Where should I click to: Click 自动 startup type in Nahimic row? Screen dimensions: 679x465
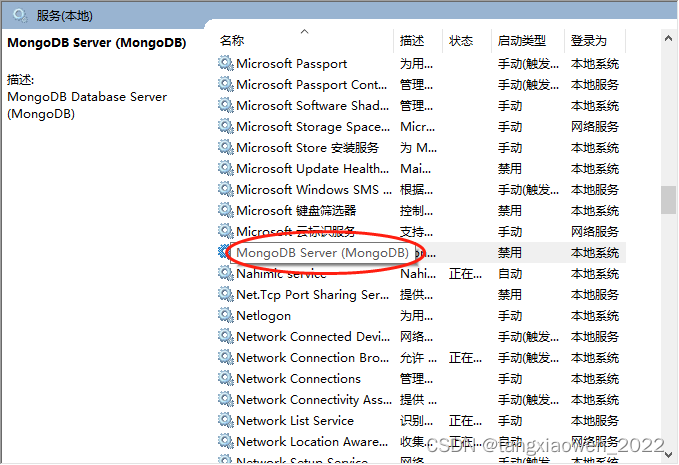510,274
